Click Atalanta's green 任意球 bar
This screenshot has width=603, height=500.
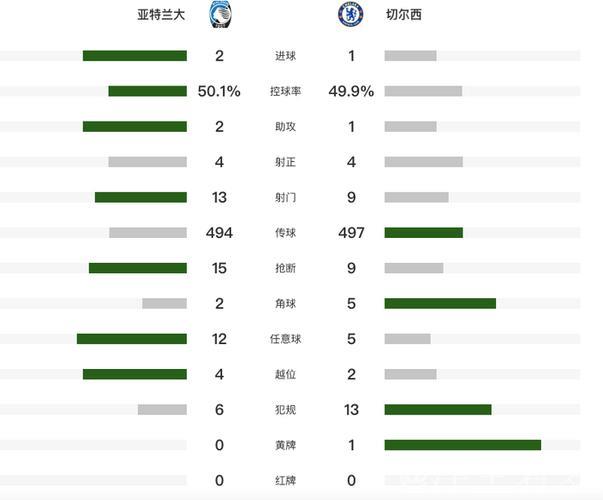tap(131, 339)
